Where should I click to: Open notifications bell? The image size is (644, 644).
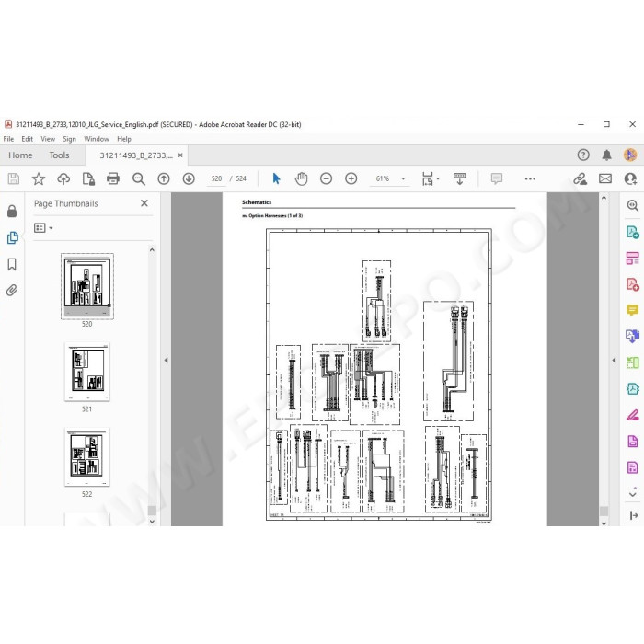tap(606, 155)
